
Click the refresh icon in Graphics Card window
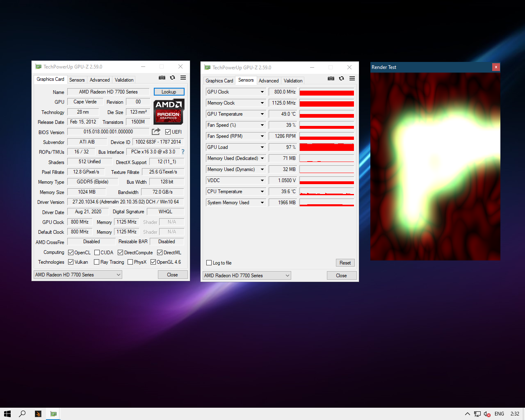[x=173, y=78]
